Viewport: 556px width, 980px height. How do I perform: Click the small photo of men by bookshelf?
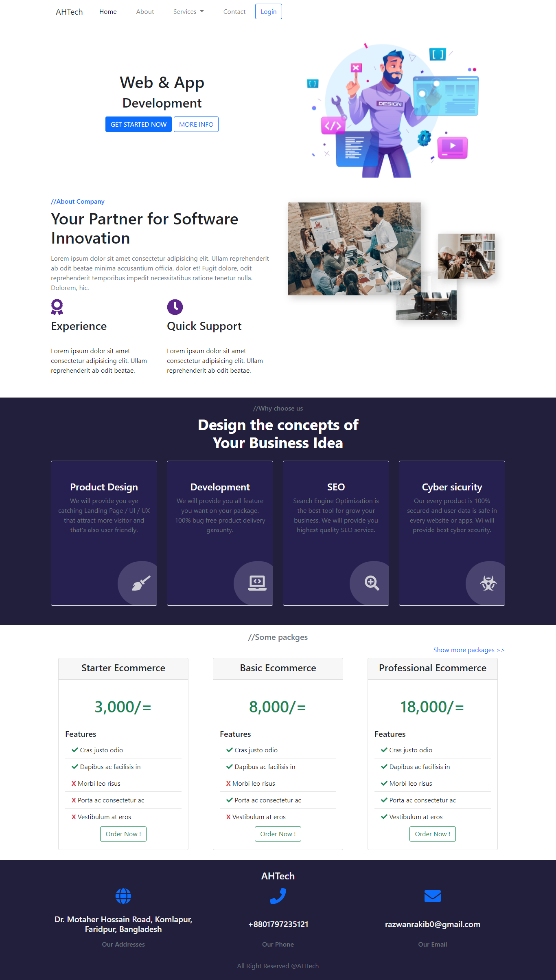tap(466, 256)
